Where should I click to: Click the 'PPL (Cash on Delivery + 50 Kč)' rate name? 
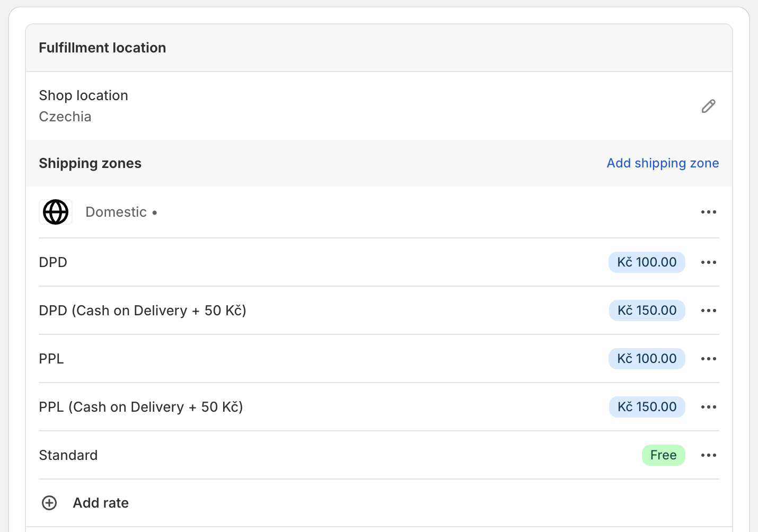coord(141,407)
